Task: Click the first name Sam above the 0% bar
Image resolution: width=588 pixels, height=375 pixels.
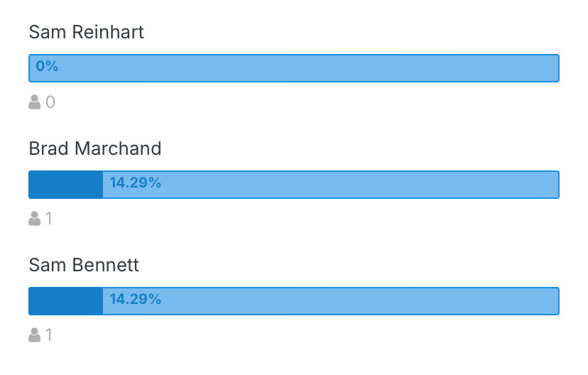Action: tap(48, 32)
